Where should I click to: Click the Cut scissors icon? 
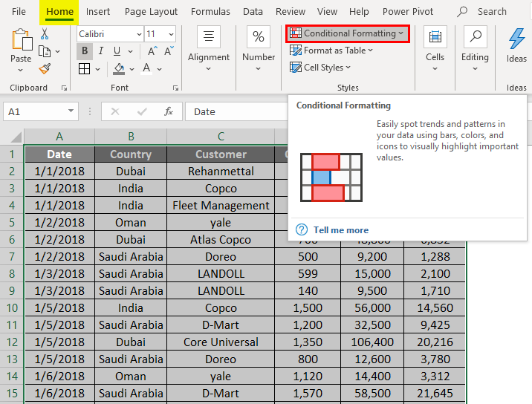click(x=45, y=34)
